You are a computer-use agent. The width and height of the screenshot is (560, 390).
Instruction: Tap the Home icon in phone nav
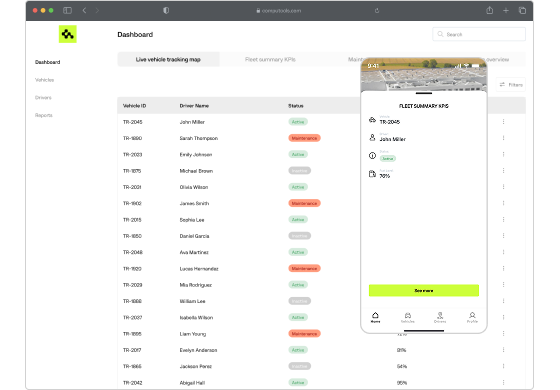[375, 317]
